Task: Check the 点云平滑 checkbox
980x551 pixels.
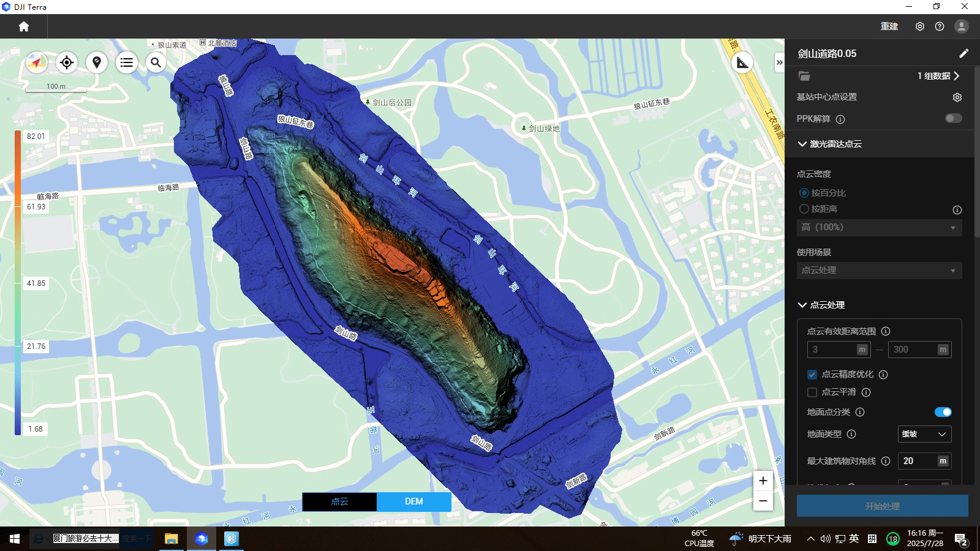Action: click(x=812, y=392)
